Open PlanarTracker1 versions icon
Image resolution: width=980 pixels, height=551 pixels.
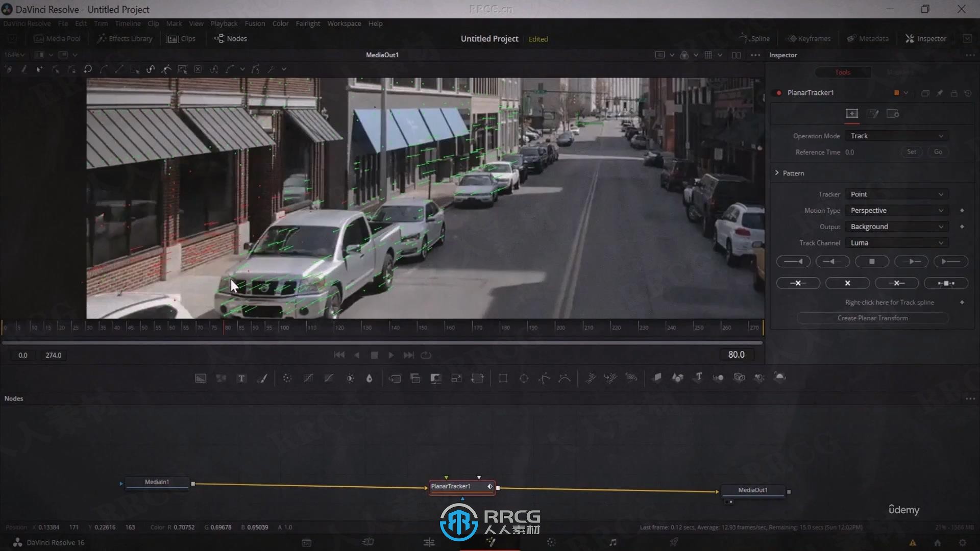point(925,93)
